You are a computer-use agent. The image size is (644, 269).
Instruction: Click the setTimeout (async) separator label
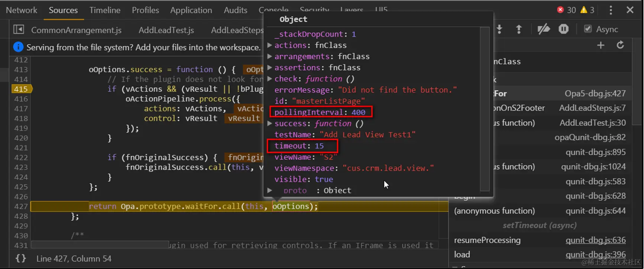(x=540, y=225)
